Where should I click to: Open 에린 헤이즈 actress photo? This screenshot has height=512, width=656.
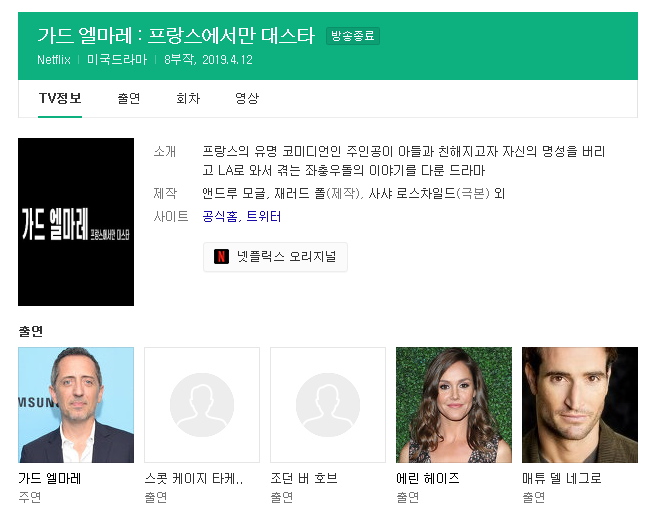pos(454,404)
